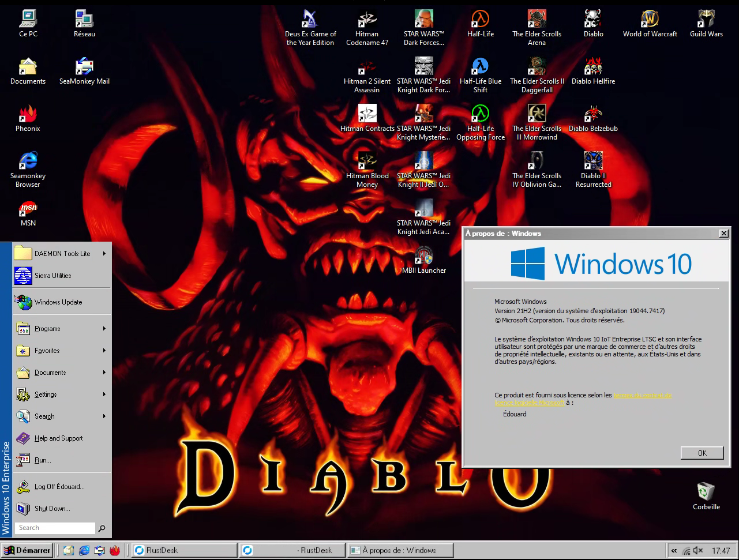Select the original Half-Life shortcut
Viewport: 739px width, 560px height.
pos(480,24)
